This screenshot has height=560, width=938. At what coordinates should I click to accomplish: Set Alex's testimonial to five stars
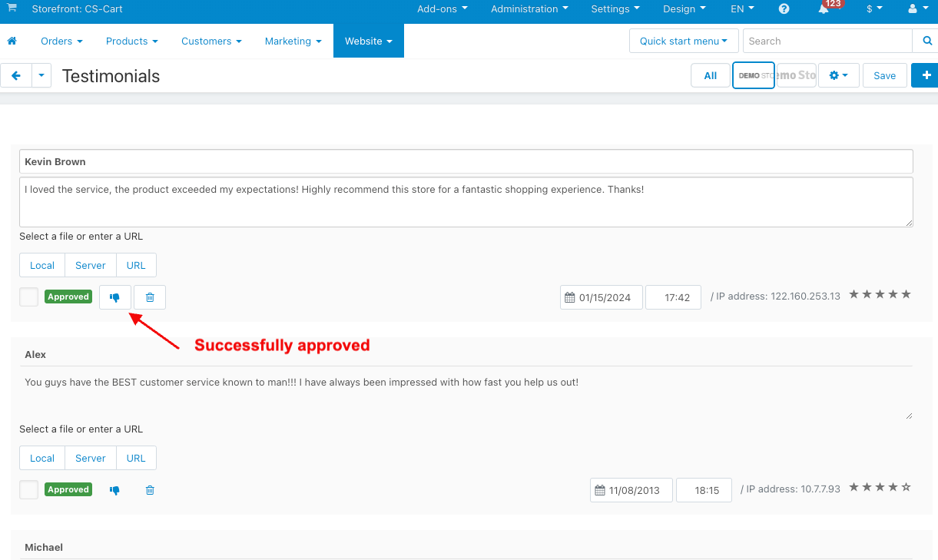pos(907,487)
